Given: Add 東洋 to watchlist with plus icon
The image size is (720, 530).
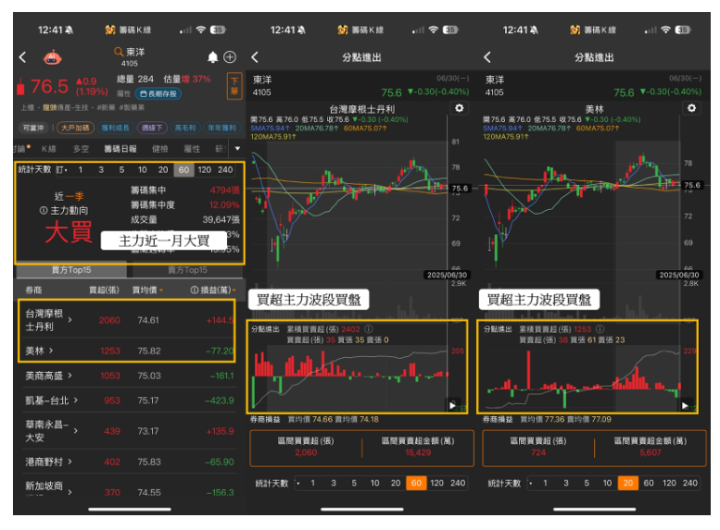Looking at the screenshot, I should [230, 57].
